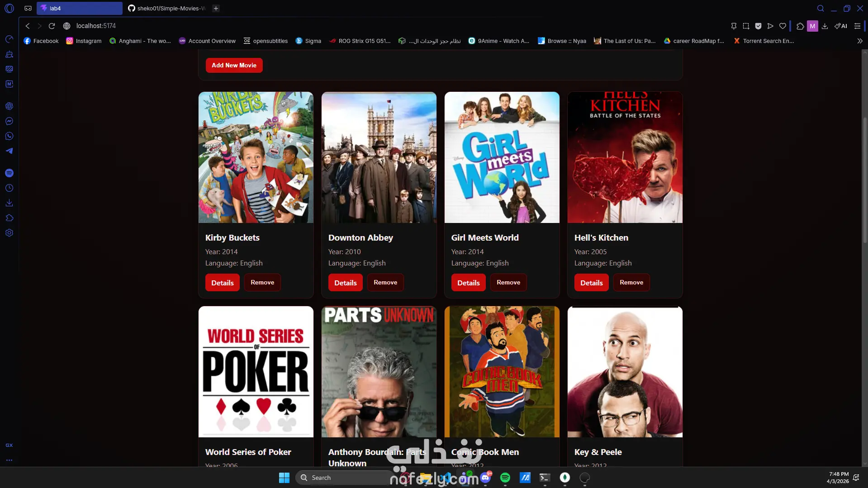This screenshot has width=868, height=488.
Task: Open Details for Kirby Buckets
Action: tap(223, 283)
